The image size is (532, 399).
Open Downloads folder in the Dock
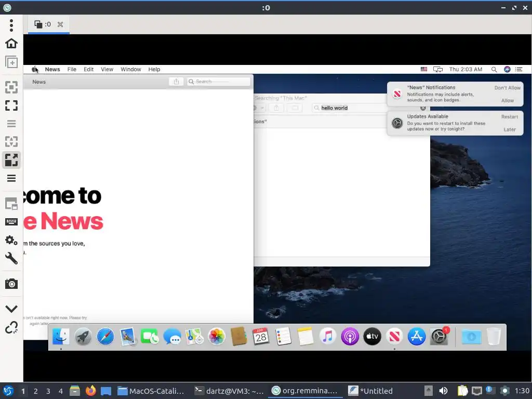point(471,336)
